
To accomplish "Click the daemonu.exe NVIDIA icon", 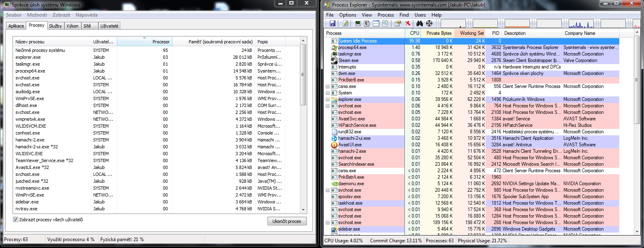I will [334, 184].
